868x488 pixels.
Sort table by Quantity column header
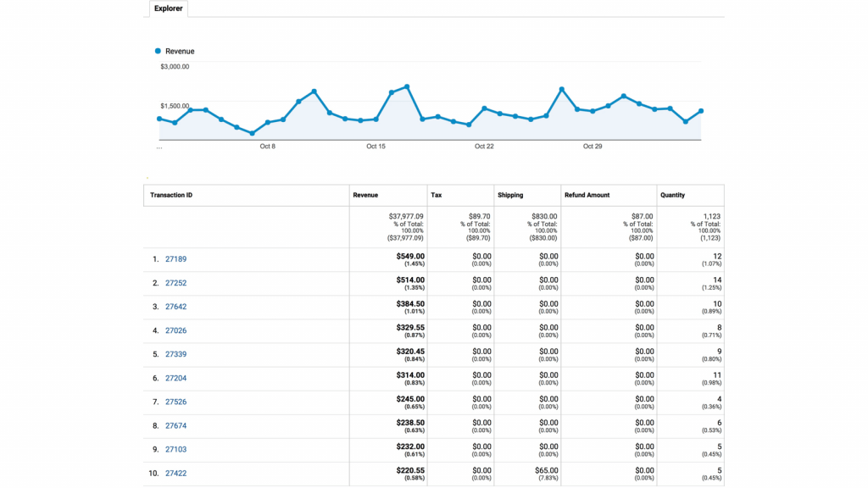pyautogui.click(x=672, y=195)
